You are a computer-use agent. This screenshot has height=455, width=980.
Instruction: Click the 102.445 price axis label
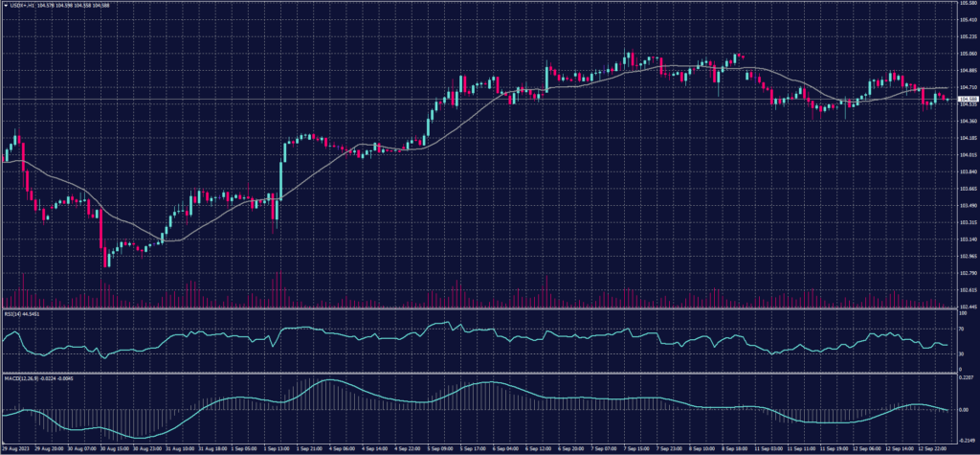click(967, 307)
